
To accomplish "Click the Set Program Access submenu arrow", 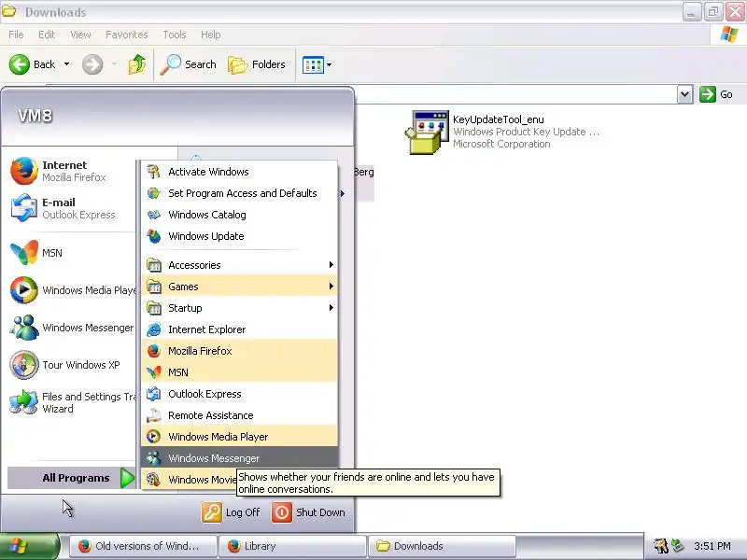I will (x=342, y=193).
